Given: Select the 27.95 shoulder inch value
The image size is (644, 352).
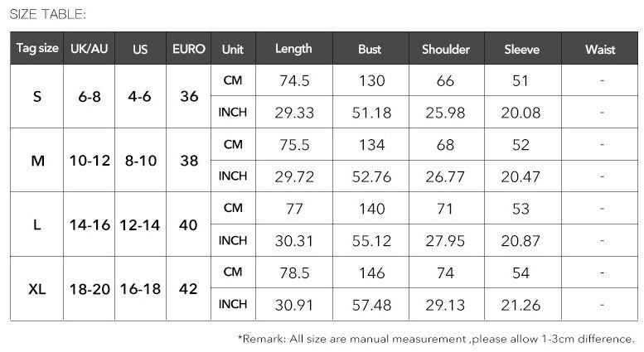Looking at the screenshot, I should click(445, 241).
